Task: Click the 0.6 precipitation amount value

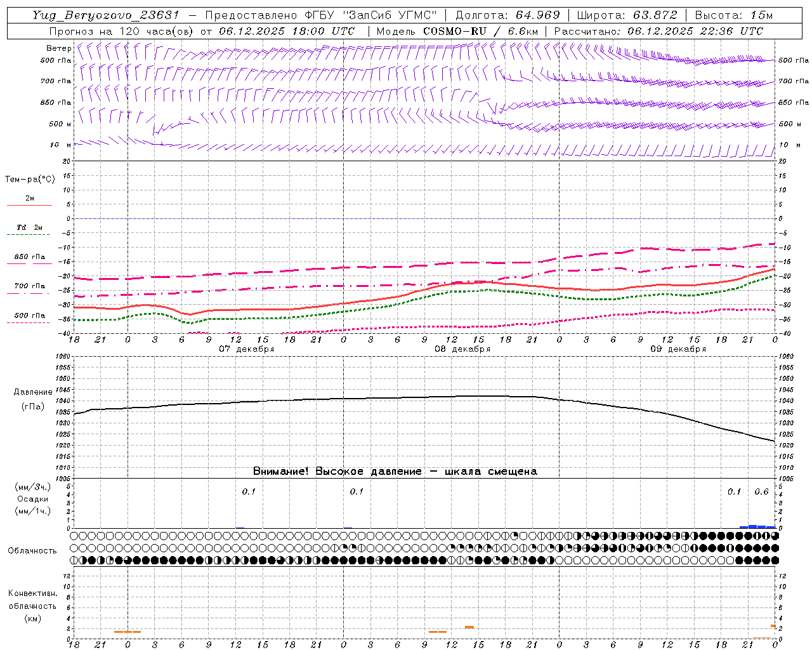Action: click(761, 492)
